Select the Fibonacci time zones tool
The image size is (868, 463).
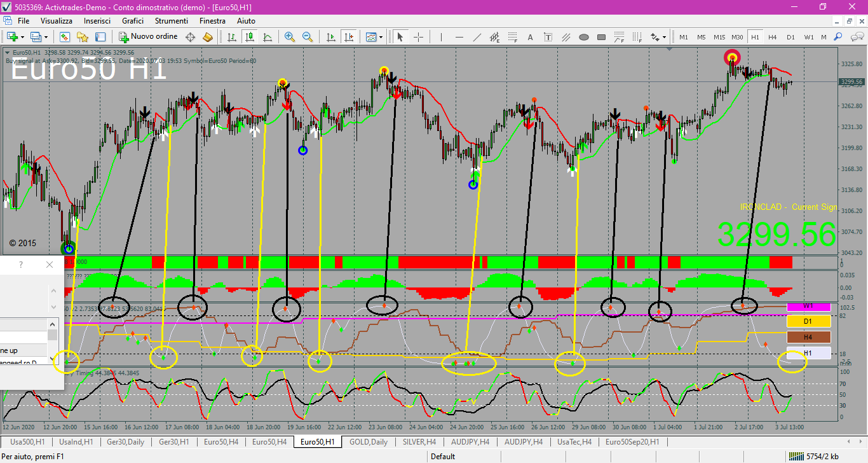click(x=637, y=37)
